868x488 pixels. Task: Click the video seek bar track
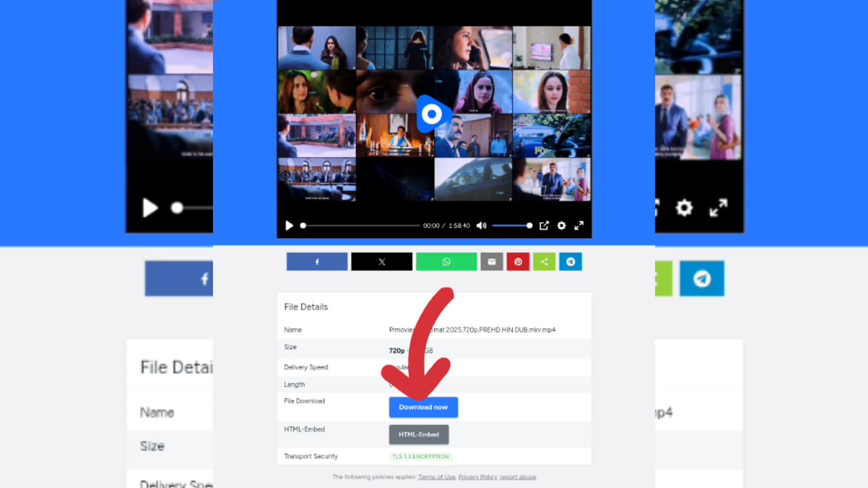[x=361, y=226]
